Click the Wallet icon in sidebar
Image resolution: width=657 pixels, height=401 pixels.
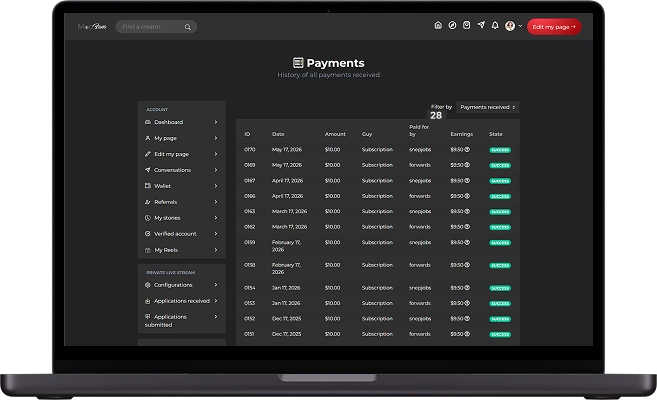pos(147,186)
